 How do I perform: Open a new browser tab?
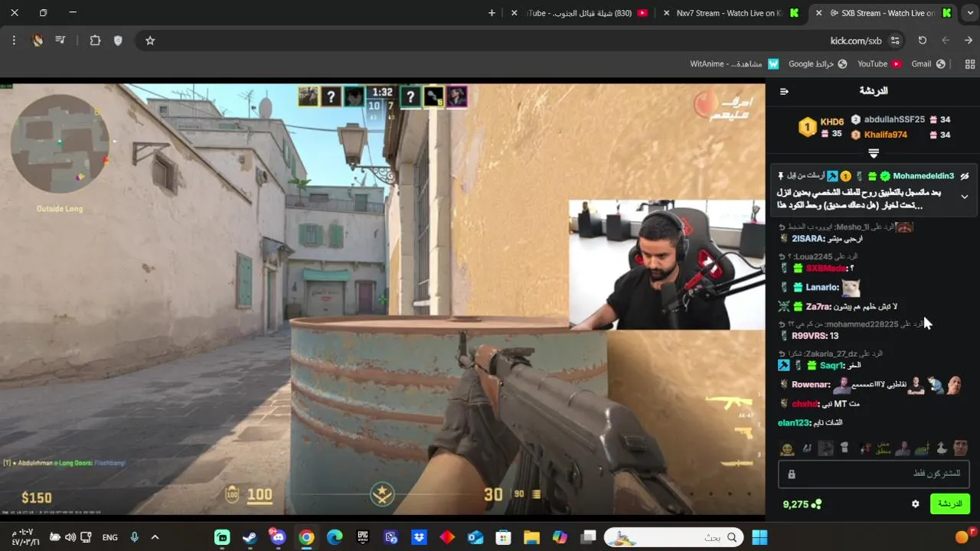pos(492,13)
